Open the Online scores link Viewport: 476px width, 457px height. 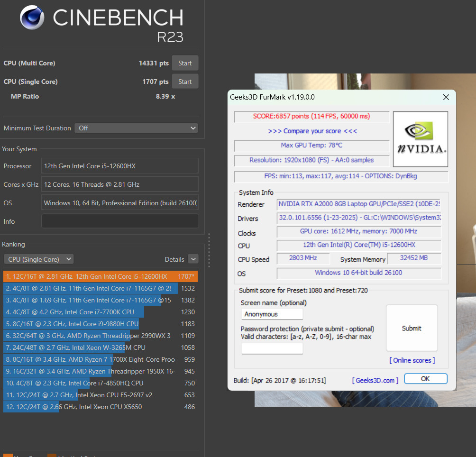tap(412, 360)
